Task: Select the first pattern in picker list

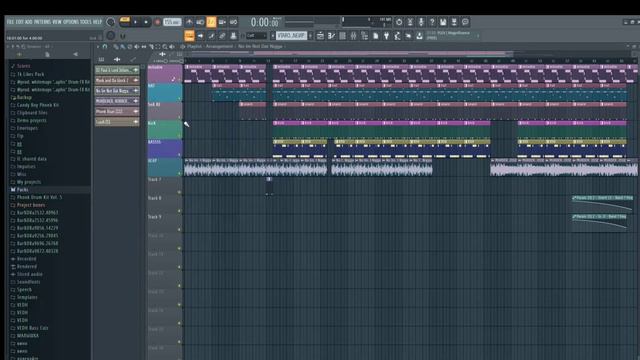Action: 117,70
